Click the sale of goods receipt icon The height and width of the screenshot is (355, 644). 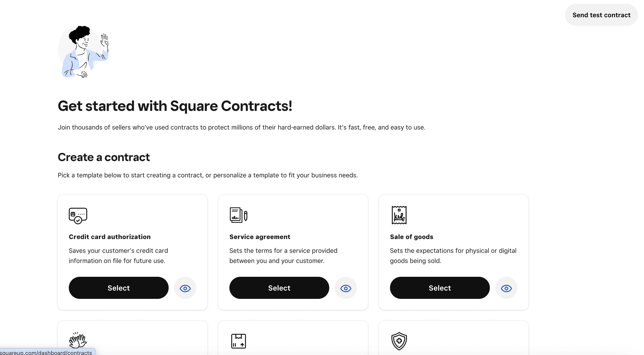click(x=399, y=215)
